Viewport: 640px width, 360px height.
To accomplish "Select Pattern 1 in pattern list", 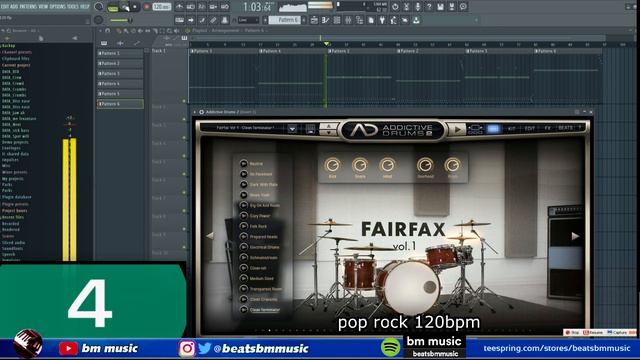I will coord(120,53).
